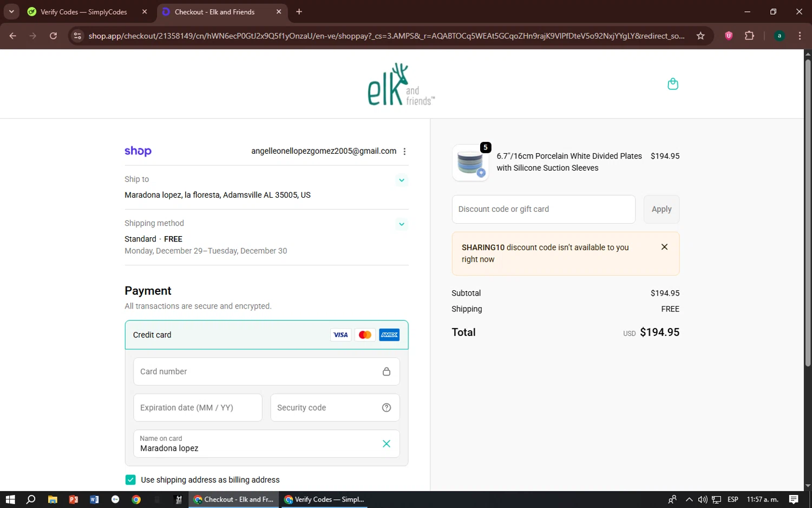Open the browser Extensions puzzle icon
Viewport: 812px width, 508px height.
pos(749,36)
